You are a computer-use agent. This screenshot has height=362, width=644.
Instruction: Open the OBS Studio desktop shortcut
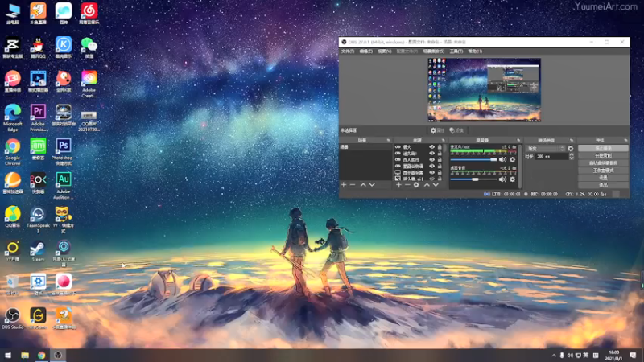point(12,319)
